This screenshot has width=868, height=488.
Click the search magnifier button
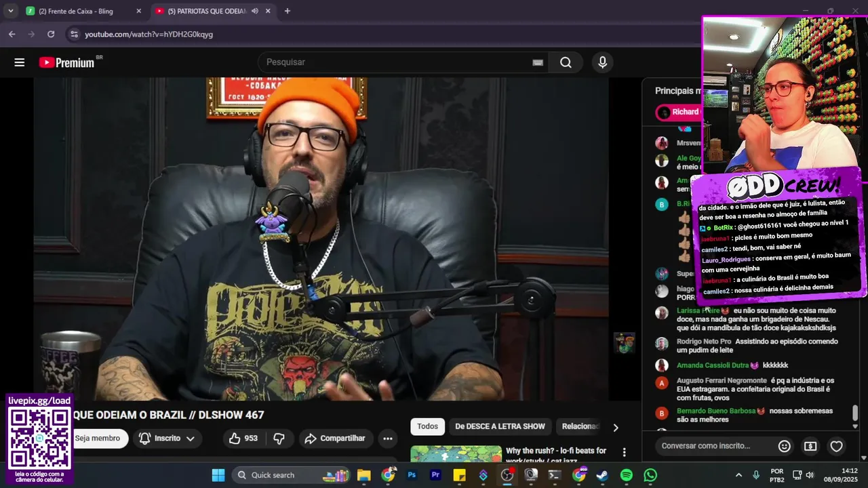click(x=566, y=62)
